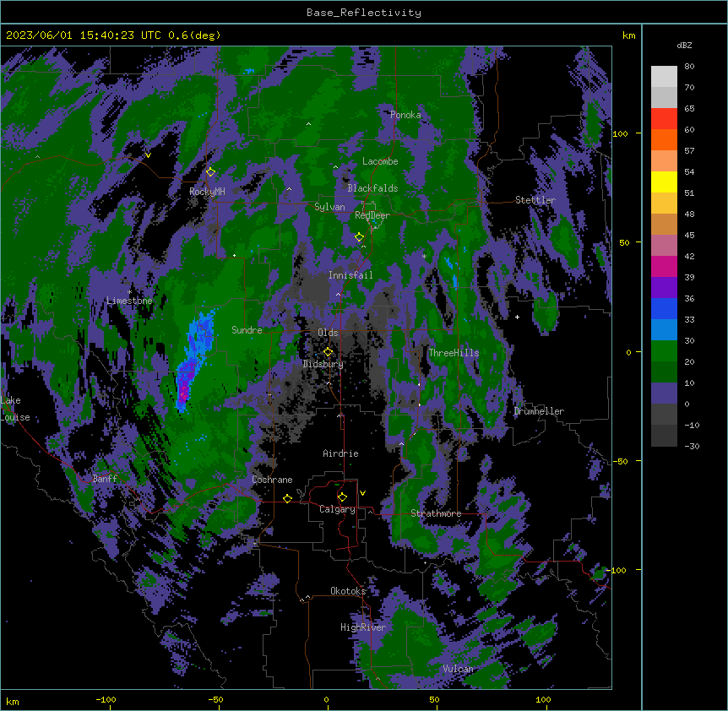The height and width of the screenshot is (711, 728).
Task: Select the orange 57-60 dBZ legend swatch
Action: tap(664, 139)
